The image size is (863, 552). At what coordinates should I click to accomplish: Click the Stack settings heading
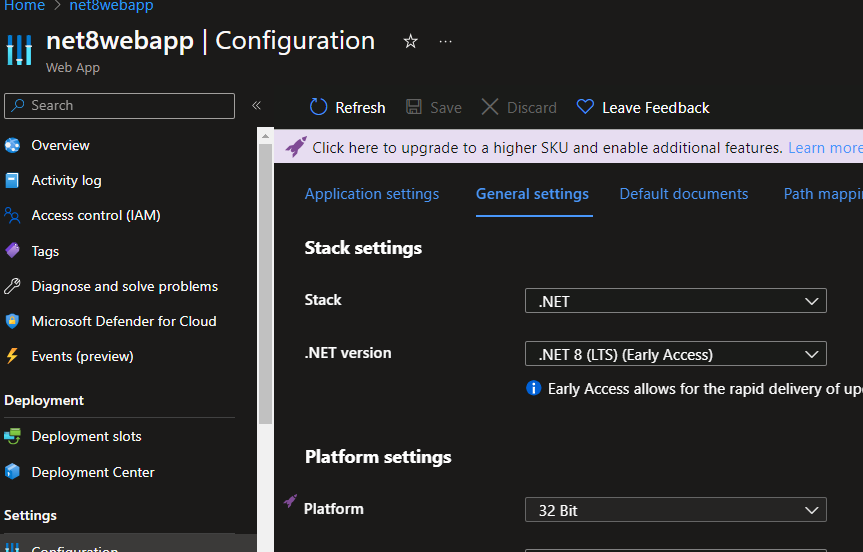point(363,248)
